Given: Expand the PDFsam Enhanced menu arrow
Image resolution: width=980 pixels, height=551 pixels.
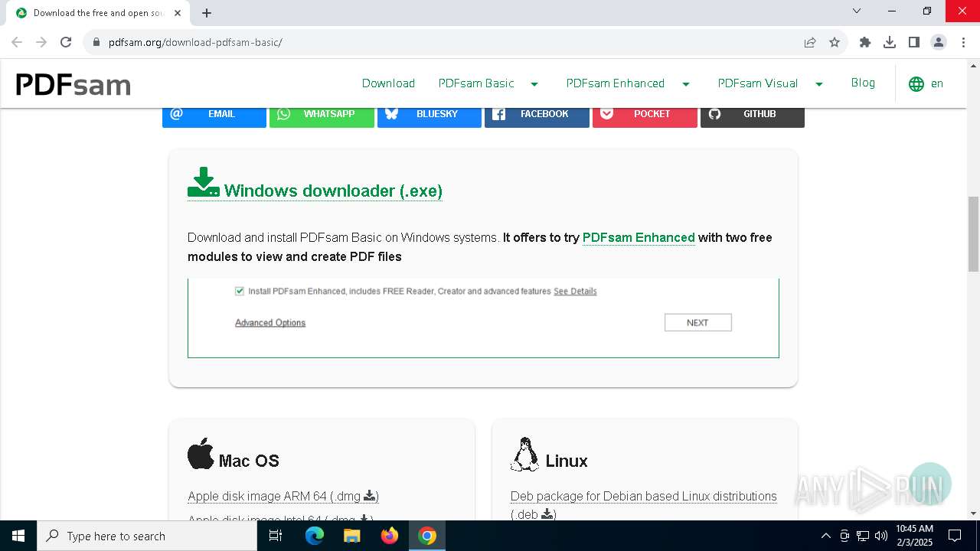Looking at the screenshot, I should pyautogui.click(x=686, y=84).
